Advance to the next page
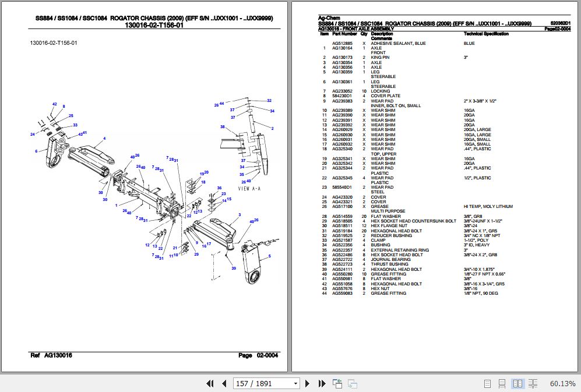Screen dimensions: 581x392 point(307,383)
